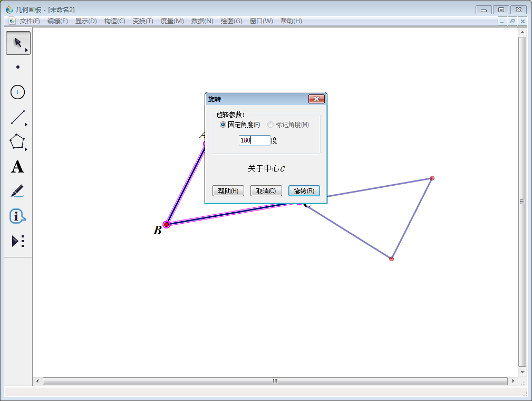This screenshot has width=532, height=401.
Task: Click the label B text
Action: coord(158,230)
